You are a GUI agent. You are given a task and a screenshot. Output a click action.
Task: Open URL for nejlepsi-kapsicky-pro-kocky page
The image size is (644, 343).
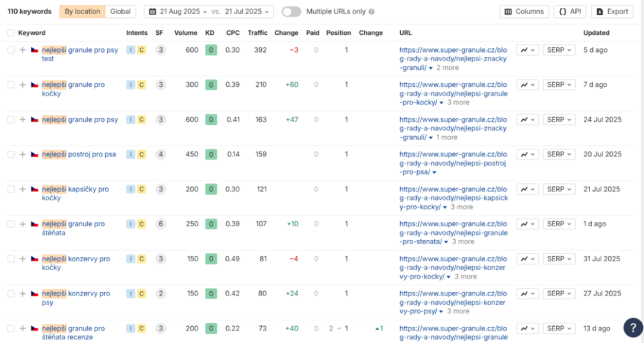coord(454,198)
